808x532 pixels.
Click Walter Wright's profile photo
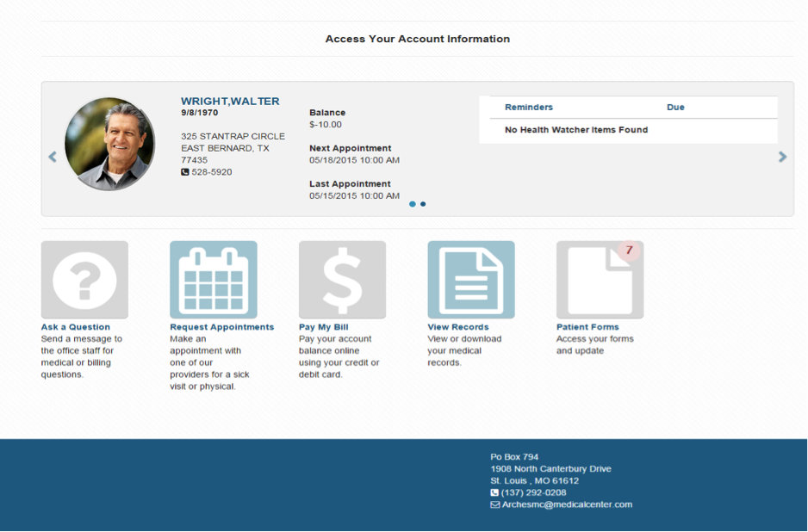click(x=110, y=144)
